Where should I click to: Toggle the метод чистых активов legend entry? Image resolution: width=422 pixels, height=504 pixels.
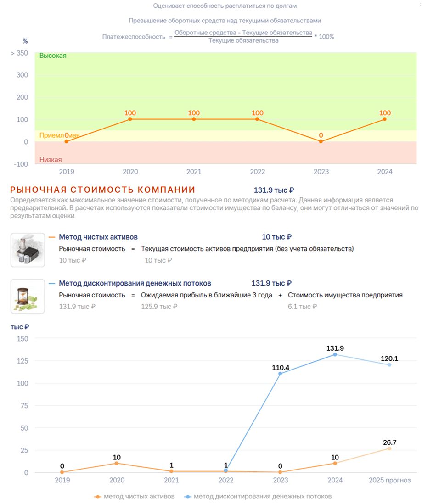[x=135, y=497]
